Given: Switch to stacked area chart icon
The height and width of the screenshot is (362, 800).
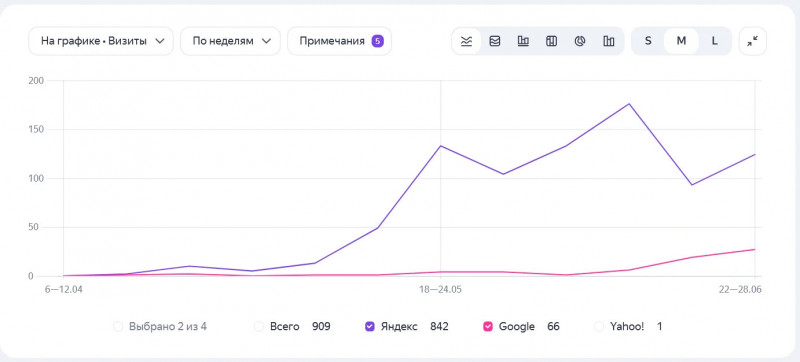Looking at the screenshot, I should (494, 41).
